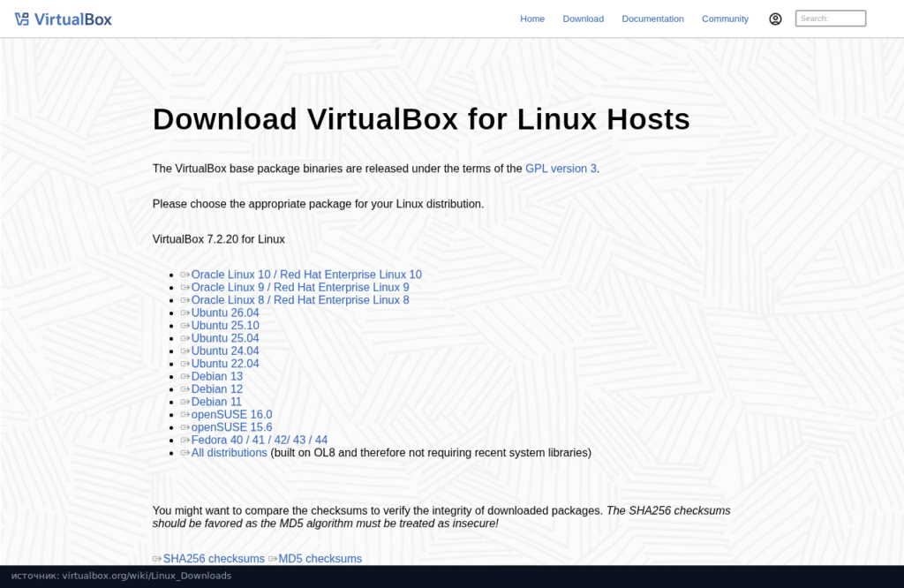This screenshot has height=588, width=904.
Task: Open the Community menu item
Action: coord(725,19)
